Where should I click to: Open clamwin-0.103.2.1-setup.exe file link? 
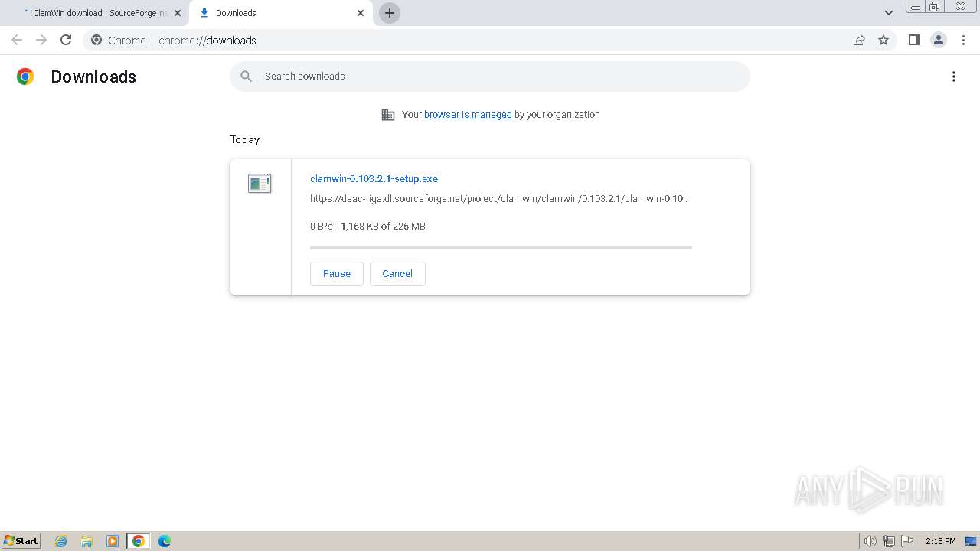[x=374, y=178]
